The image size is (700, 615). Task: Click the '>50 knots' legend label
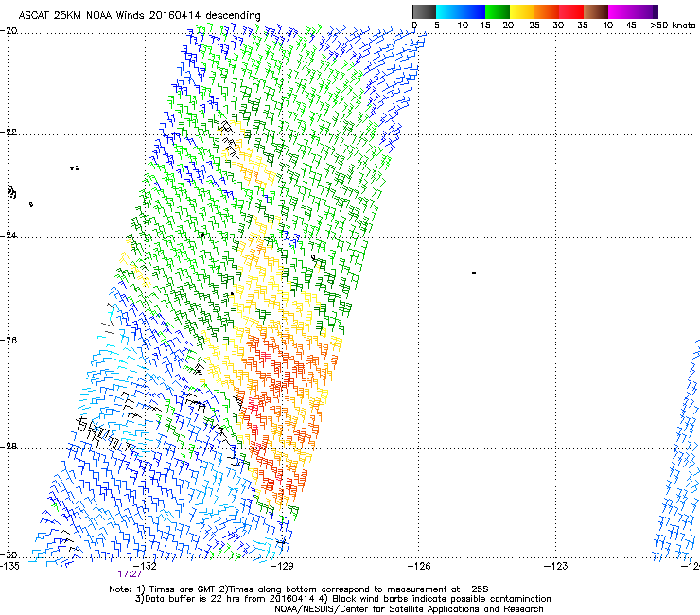(x=673, y=26)
